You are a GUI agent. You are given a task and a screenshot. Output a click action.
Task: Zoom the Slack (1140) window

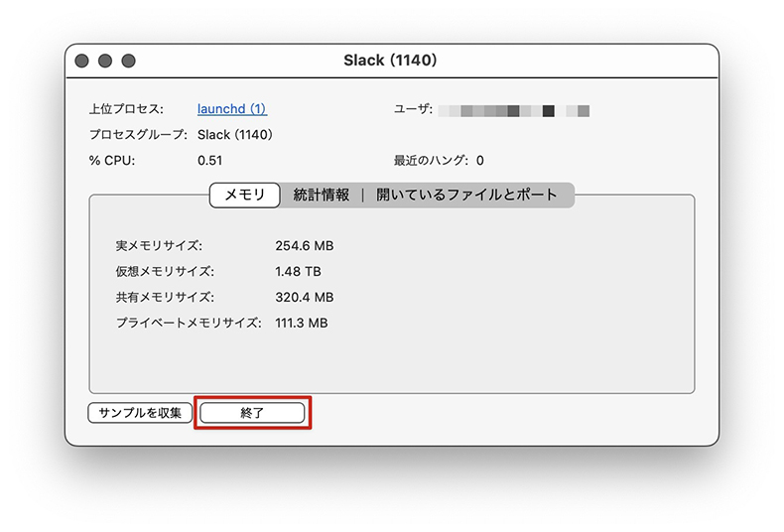[x=128, y=61]
